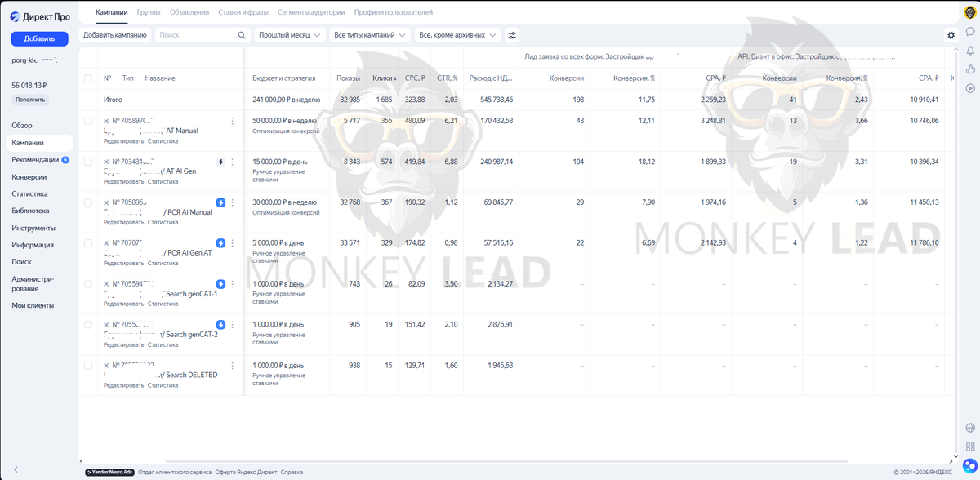Click blue lightning icon on РСЯ AI Gen AT
The image size is (980, 480).
(x=220, y=243)
